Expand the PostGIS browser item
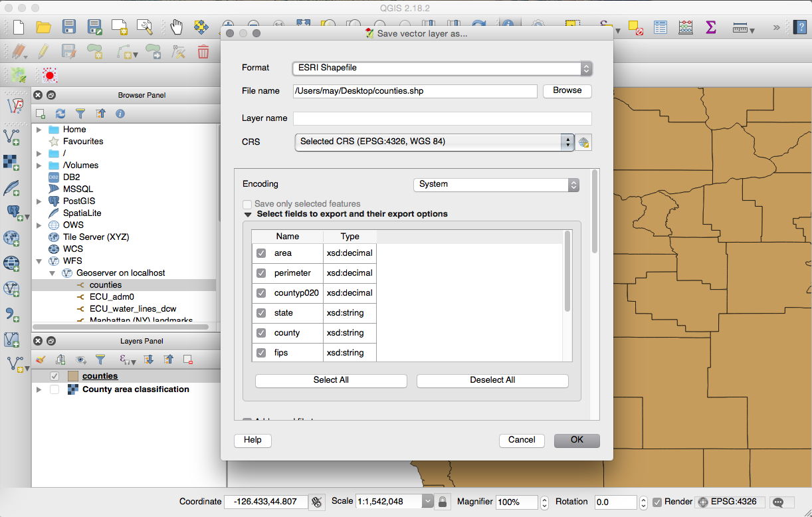The image size is (812, 517). coord(39,201)
